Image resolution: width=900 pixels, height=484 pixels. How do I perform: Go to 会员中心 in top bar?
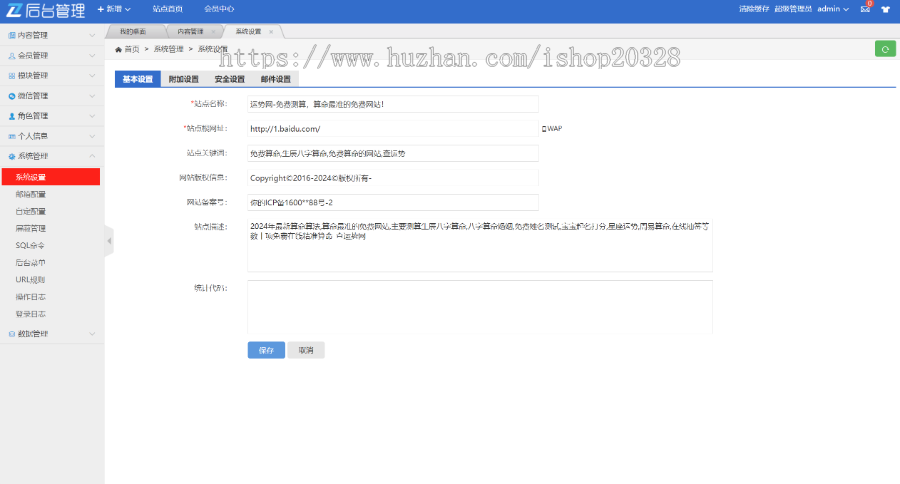(x=219, y=9)
